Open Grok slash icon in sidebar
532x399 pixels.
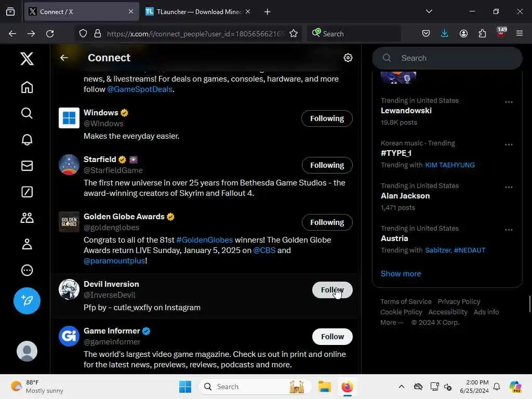click(x=27, y=192)
